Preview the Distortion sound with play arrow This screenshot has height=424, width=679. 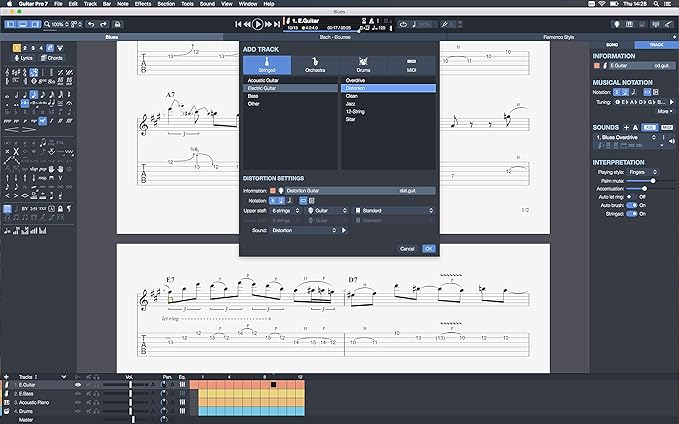point(343,230)
